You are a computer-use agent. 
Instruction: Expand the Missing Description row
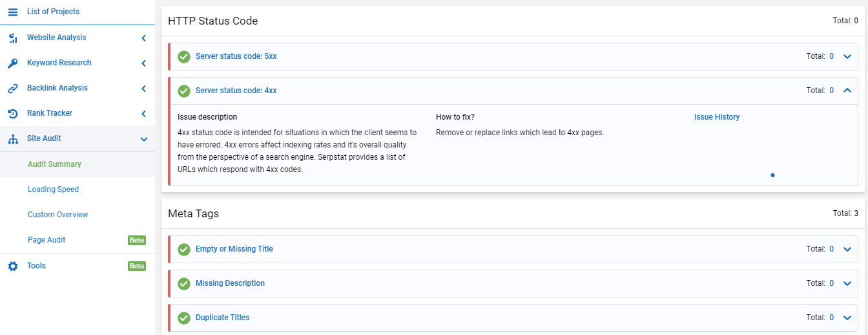tap(847, 284)
